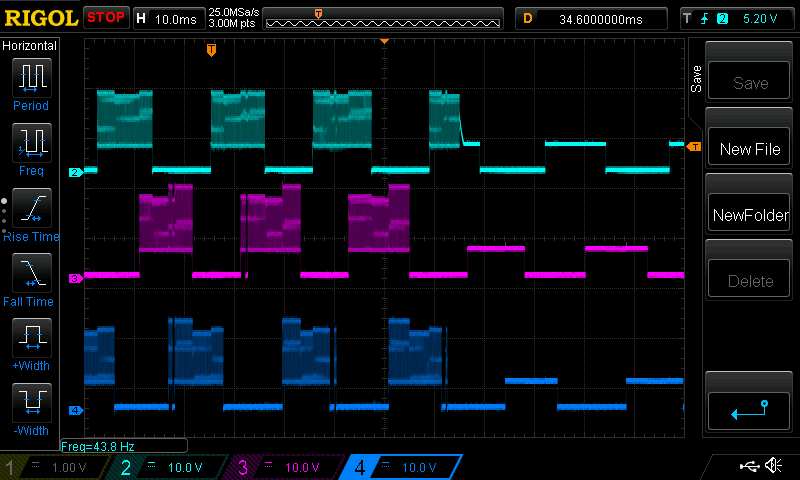800x480 pixels.
Task: Select the Rise Time measurement icon
Action: coord(32,208)
